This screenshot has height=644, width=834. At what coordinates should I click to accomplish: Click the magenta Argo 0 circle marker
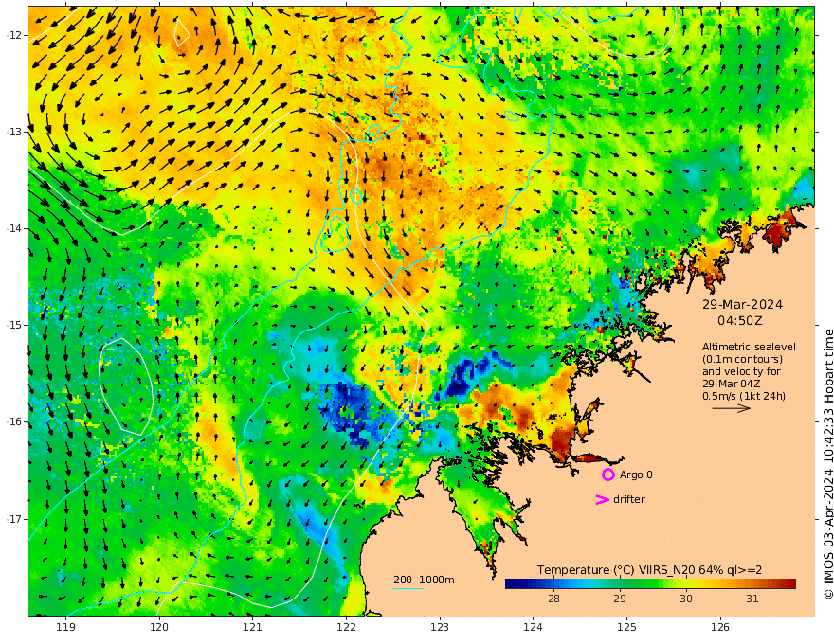click(x=608, y=474)
